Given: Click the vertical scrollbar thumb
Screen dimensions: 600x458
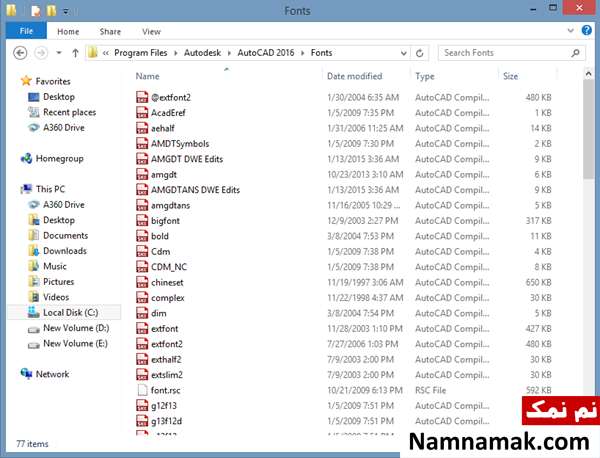Looking at the screenshot, I should (x=589, y=129).
